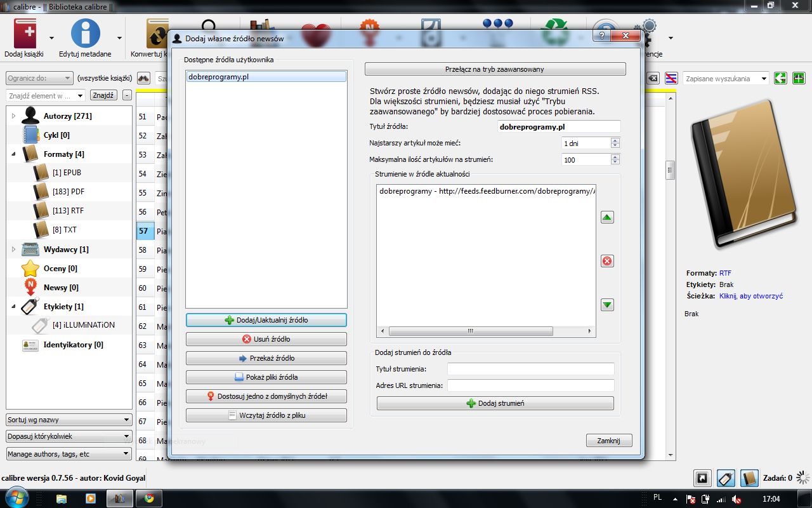Toggle the search highlight flag icon
This screenshot has height=508, width=812.
[x=672, y=78]
